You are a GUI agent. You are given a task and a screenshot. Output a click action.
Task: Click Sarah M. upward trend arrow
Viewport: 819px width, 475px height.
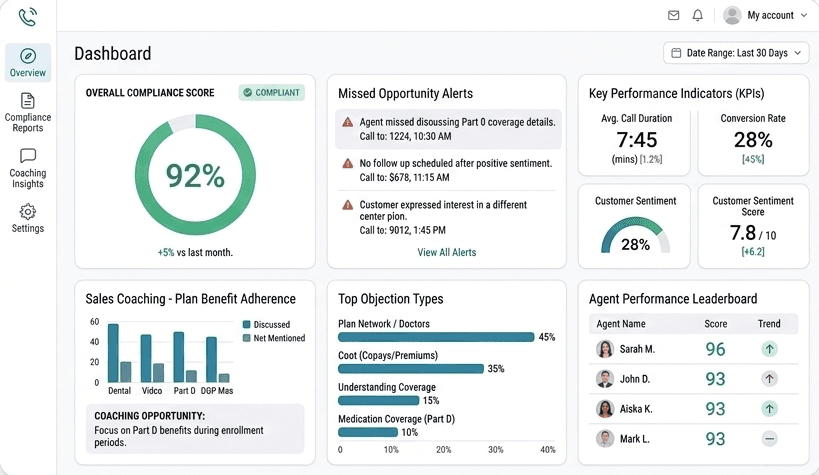(x=769, y=349)
